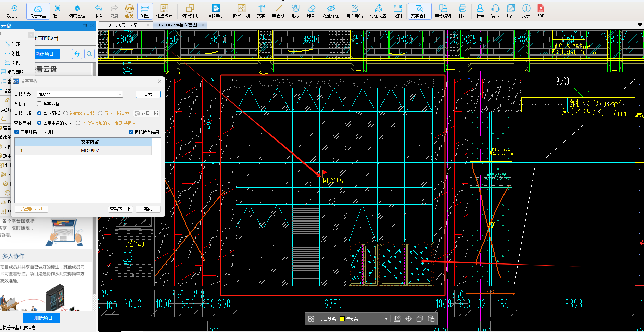The image size is (644, 332).
Task: Open 图形识别 shape recognition tool
Action: (242, 11)
